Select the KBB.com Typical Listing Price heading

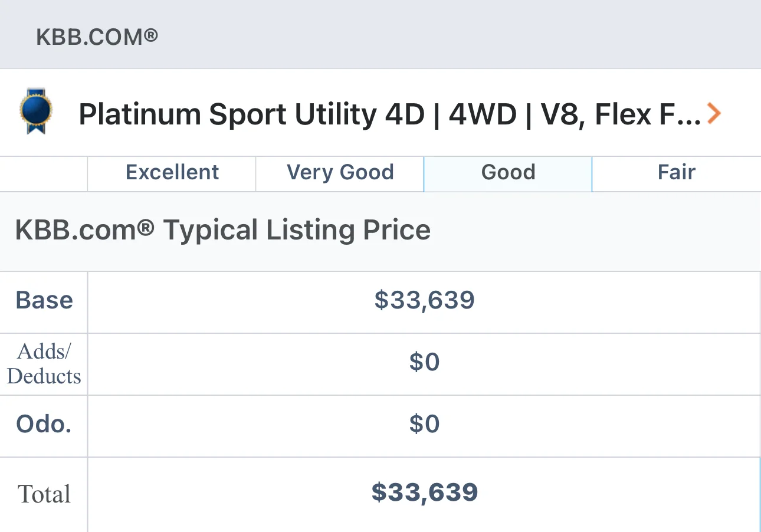pyautogui.click(x=222, y=230)
